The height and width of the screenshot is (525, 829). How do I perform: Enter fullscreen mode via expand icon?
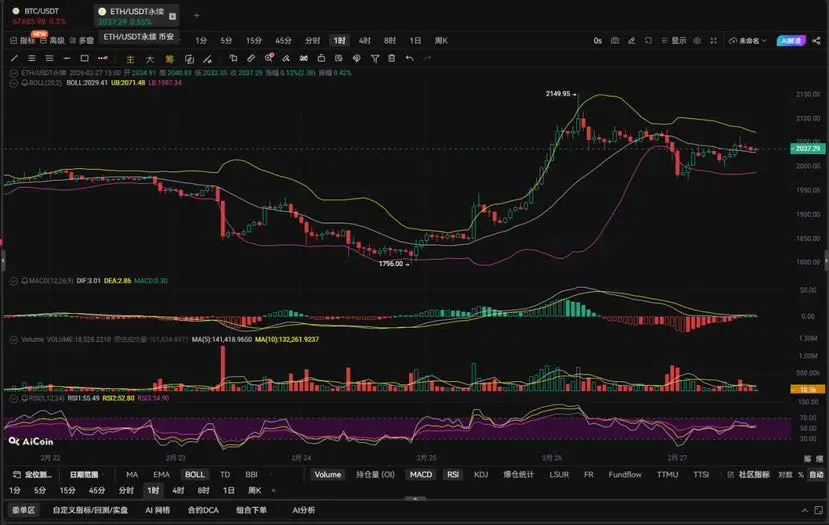714,41
